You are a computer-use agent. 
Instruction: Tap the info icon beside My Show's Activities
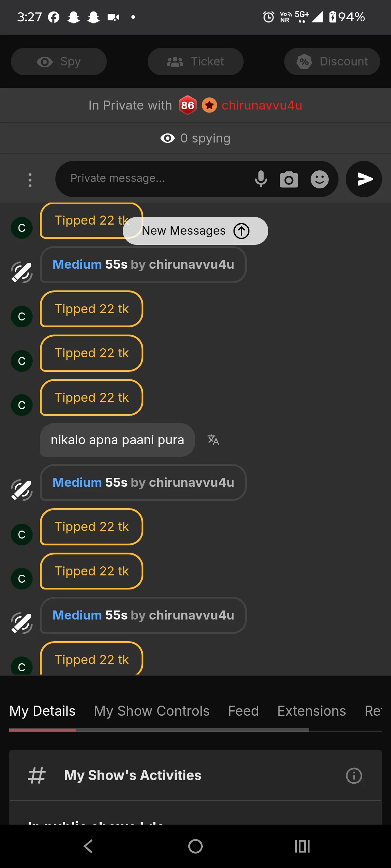[x=354, y=775]
